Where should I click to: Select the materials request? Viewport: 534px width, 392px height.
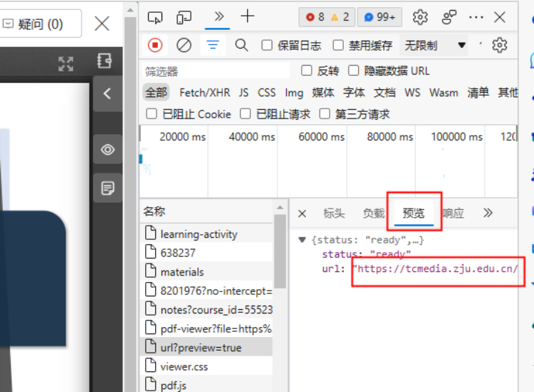[206, 271]
